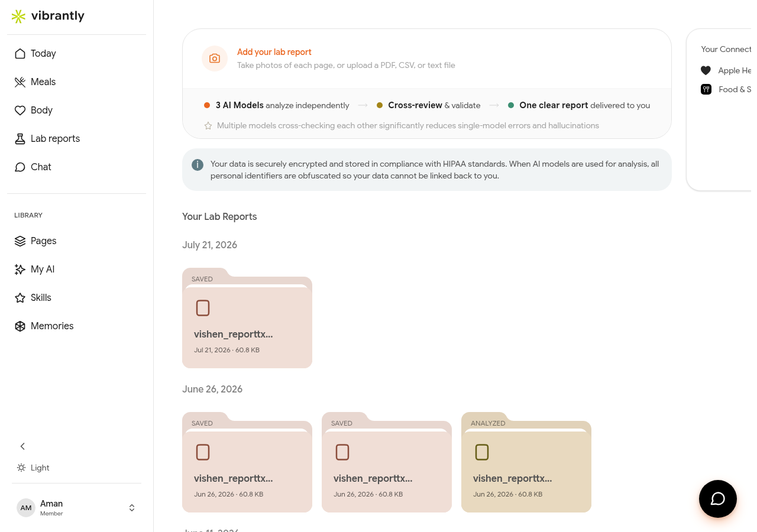Open the Body section

(76, 110)
